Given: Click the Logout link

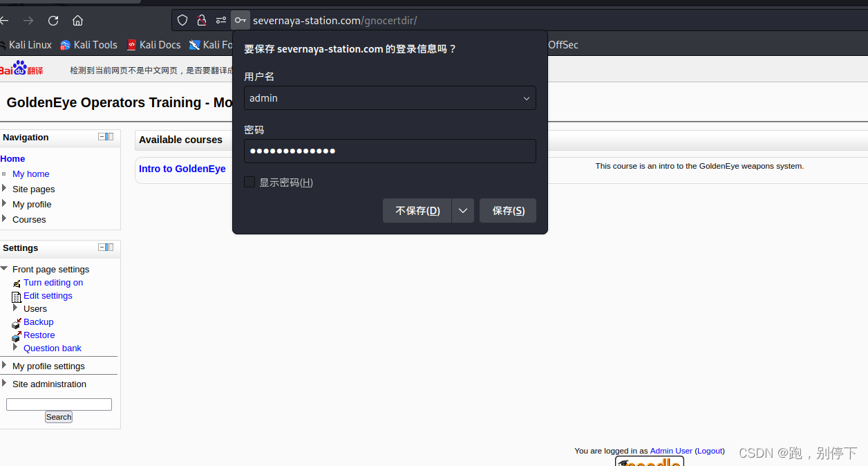Looking at the screenshot, I should click(x=710, y=451).
